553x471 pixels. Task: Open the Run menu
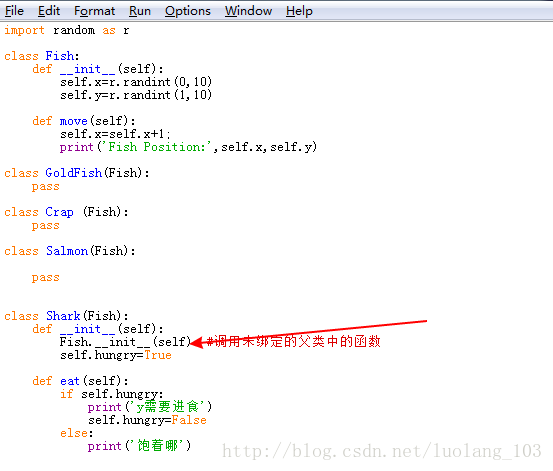140,11
